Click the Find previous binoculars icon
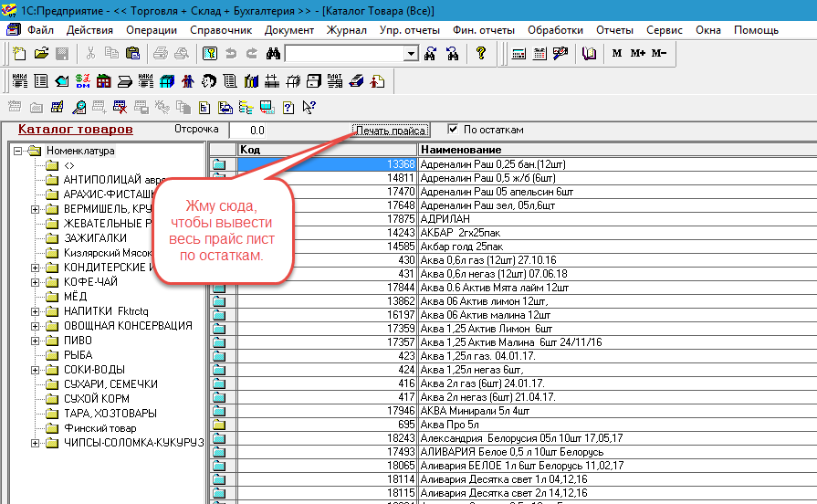 [452, 53]
